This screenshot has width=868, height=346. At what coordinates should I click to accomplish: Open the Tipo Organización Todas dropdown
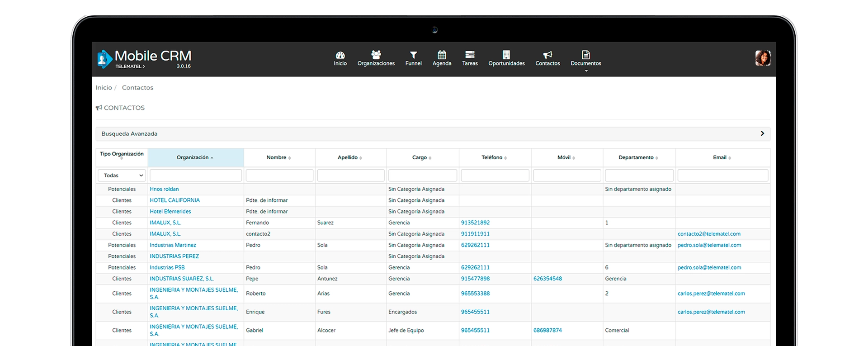tap(122, 175)
